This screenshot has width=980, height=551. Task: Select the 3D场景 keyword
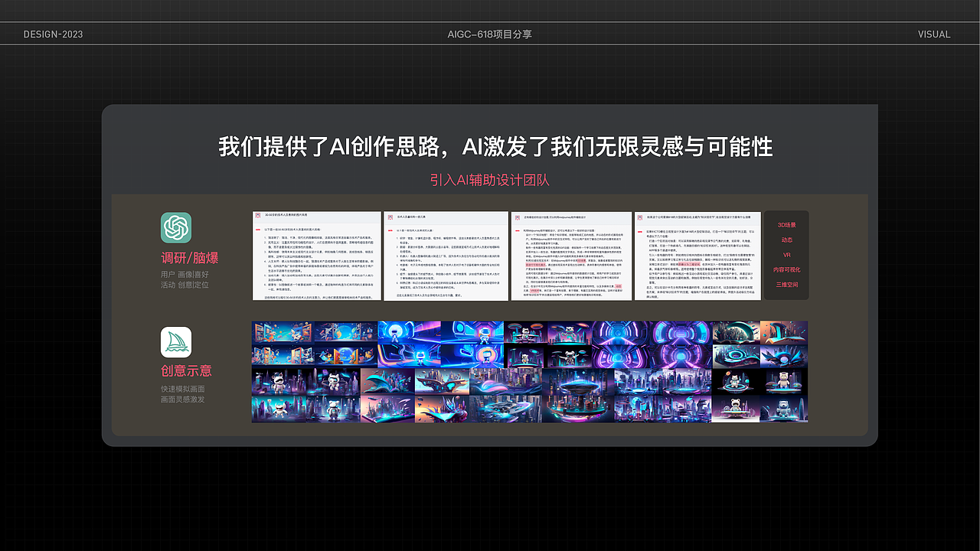coord(787,225)
